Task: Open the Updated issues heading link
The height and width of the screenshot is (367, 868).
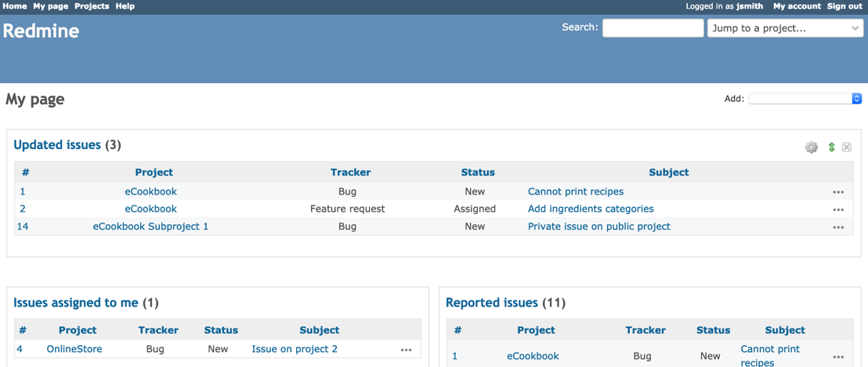Action: pos(57,145)
